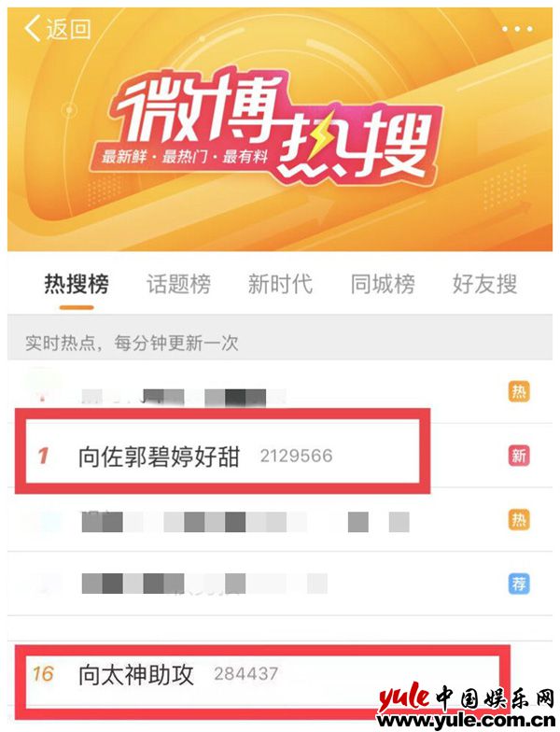Tap the red 新 badge icon
The image size is (560, 732).
point(519,456)
